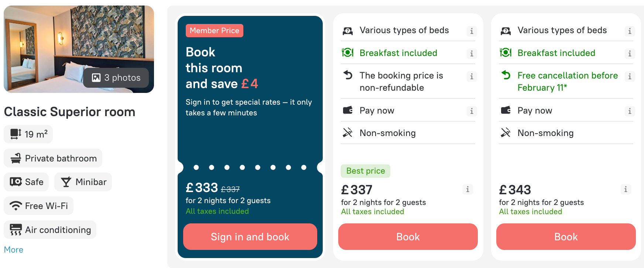Click info icon next to £337 price
This screenshot has height=268, width=644.
click(x=467, y=189)
